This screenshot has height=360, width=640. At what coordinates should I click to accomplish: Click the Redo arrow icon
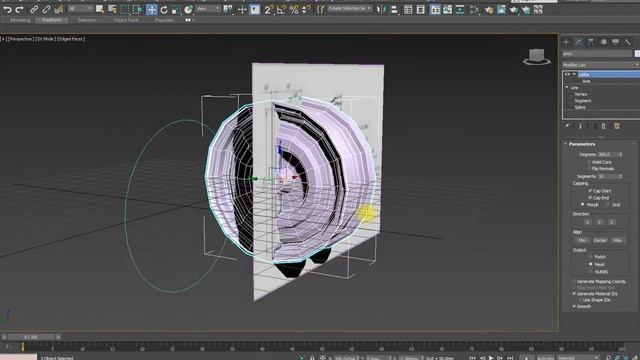click(x=19, y=9)
